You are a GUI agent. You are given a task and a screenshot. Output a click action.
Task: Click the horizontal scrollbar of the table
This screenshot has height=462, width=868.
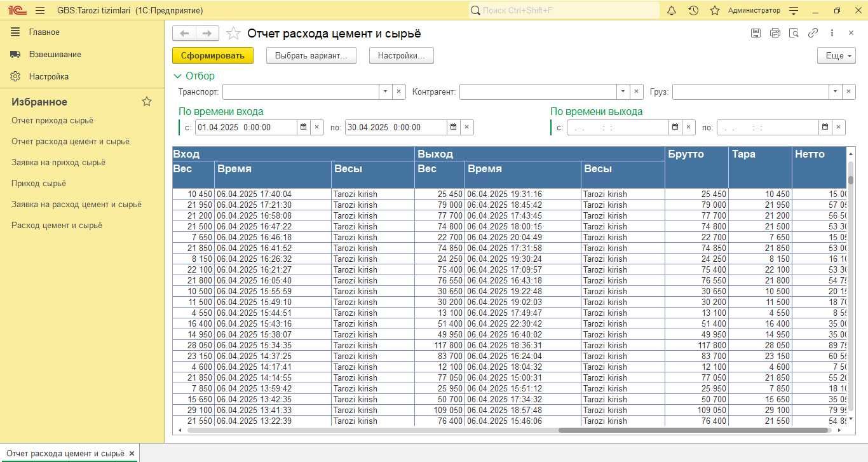(694, 430)
